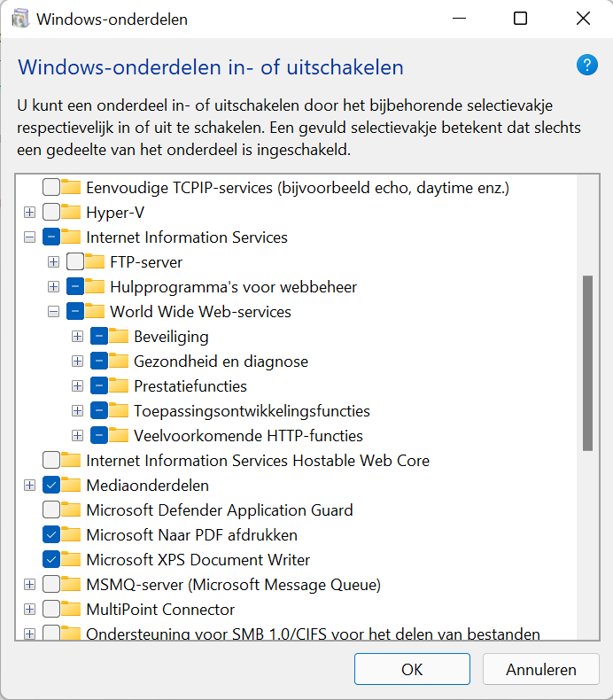The height and width of the screenshot is (700, 613).
Task: Click the blue help question mark icon
Action: (x=587, y=66)
